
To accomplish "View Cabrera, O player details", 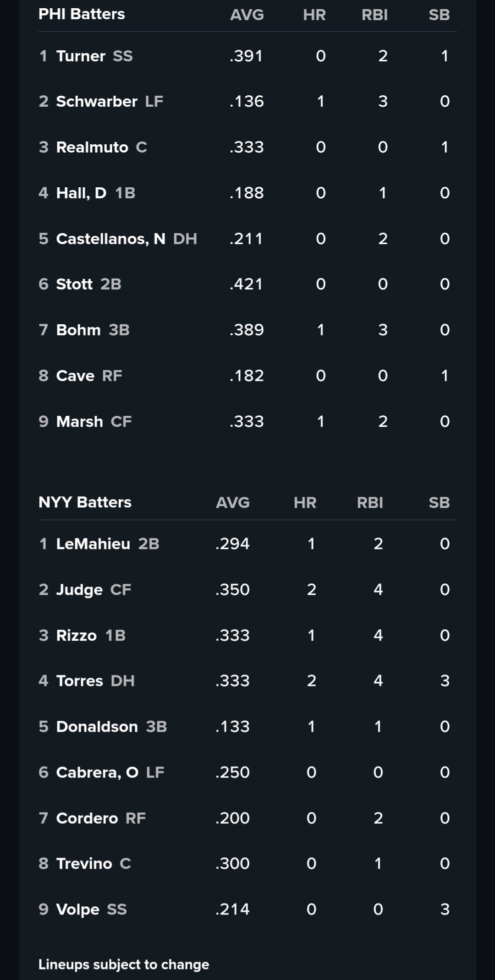I will tap(97, 772).
